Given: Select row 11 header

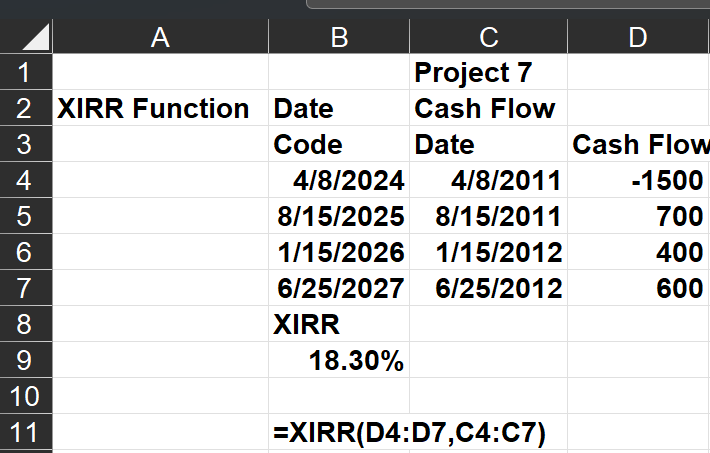Looking at the screenshot, I should [x=25, y=433].
